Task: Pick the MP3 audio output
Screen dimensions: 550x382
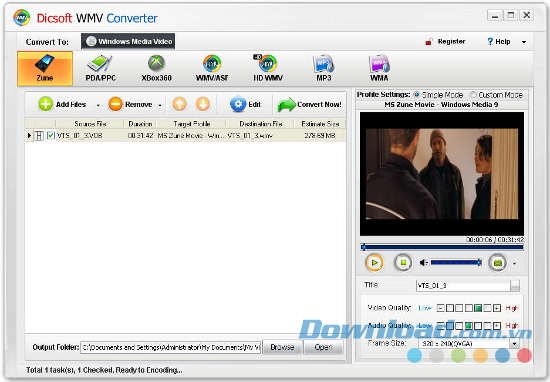Action: tap(323, 68)
